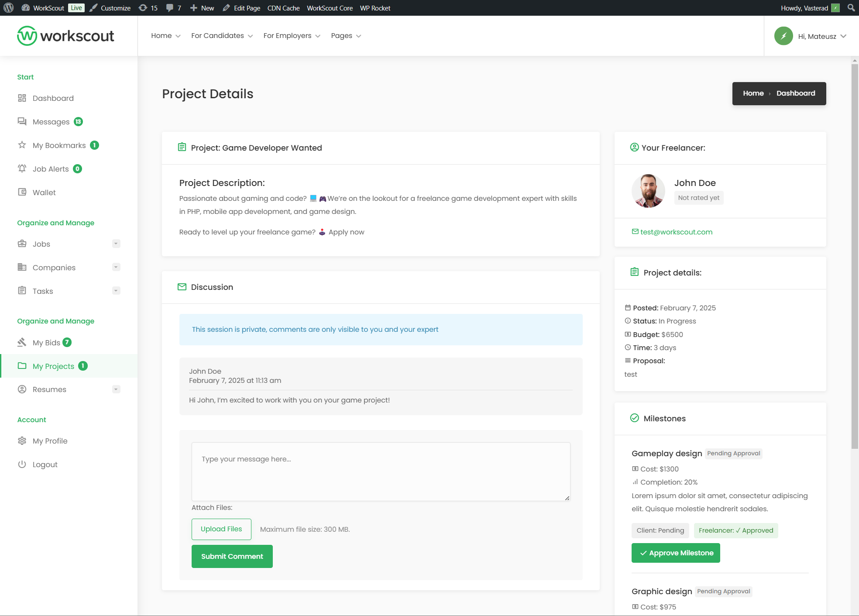Open Wallet from the sidebar icon

(22, 192)
